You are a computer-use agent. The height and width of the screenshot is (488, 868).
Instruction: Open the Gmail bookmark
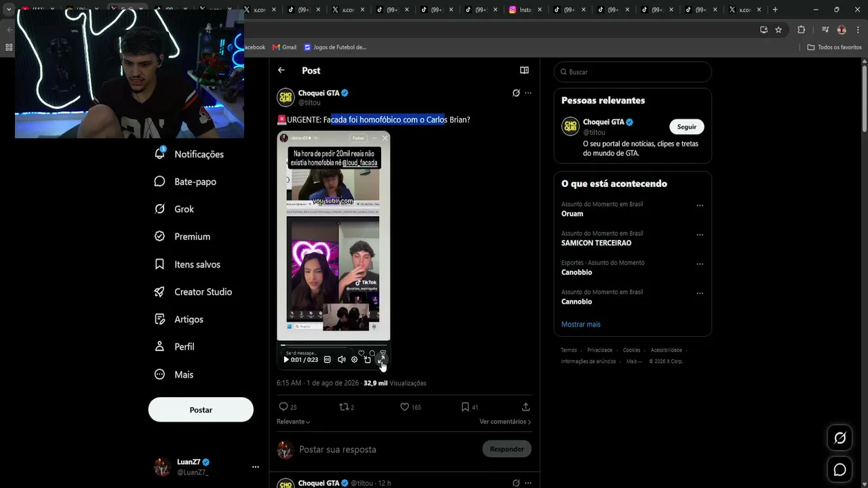tap(285, 47)
